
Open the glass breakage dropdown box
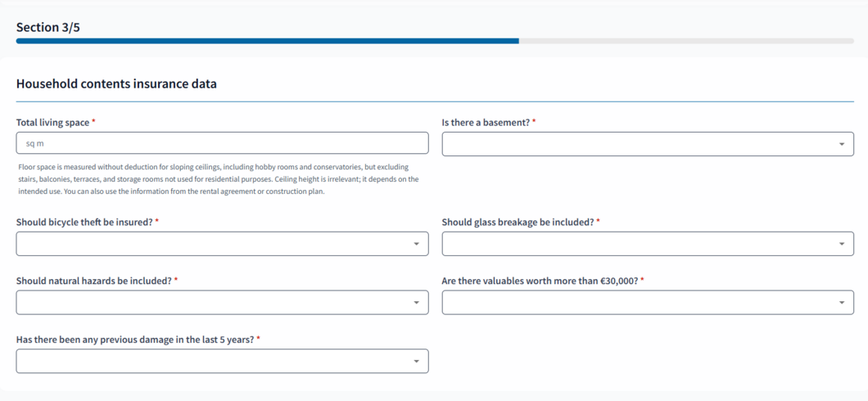point(639,244)
